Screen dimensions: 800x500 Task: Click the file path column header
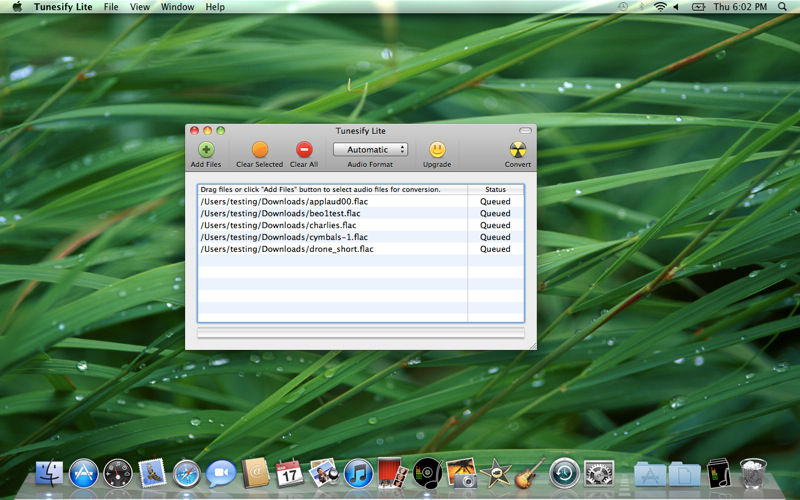click(x=333, y=189)
